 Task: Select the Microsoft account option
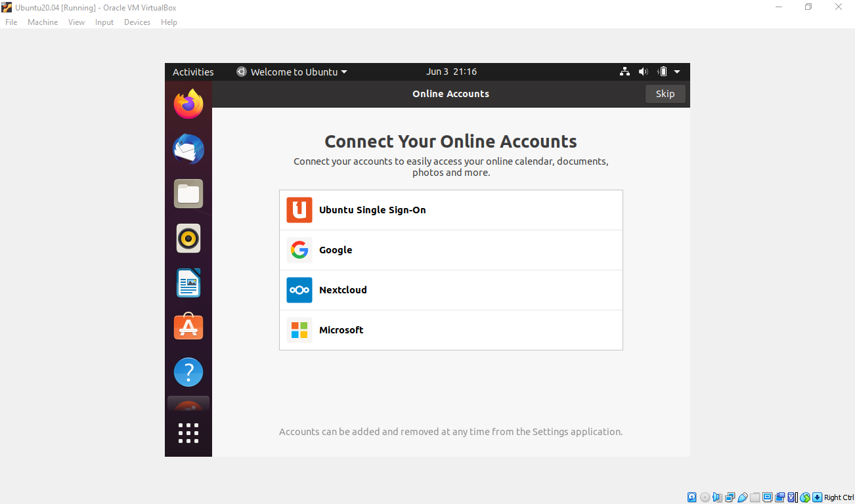tap(451, 330)
